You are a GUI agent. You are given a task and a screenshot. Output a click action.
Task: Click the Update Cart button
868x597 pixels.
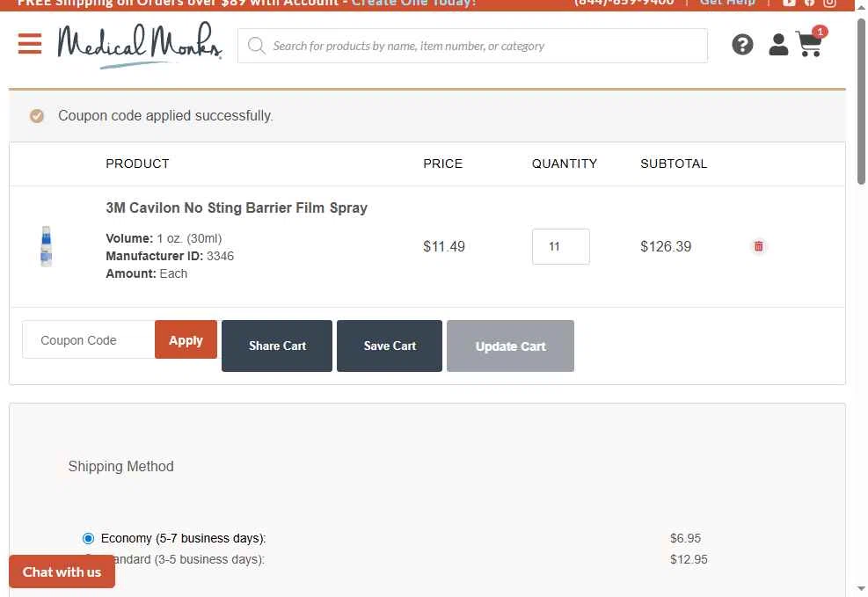[x=510, y=346]
